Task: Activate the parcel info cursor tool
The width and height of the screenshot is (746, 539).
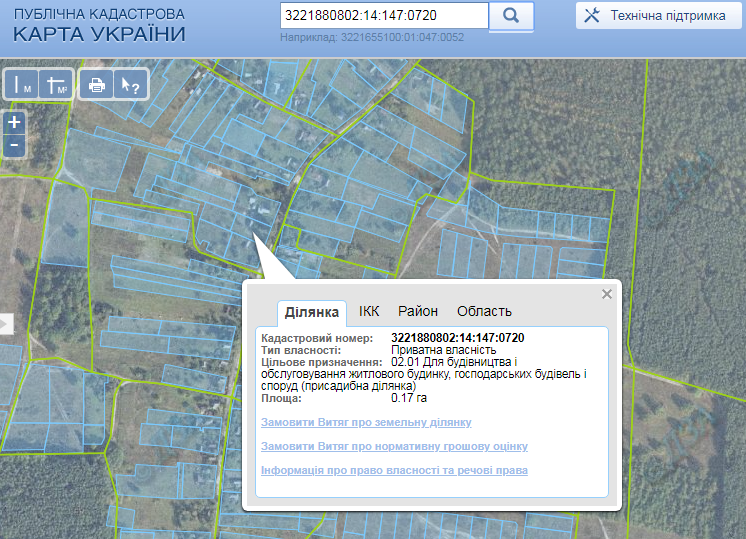Action: pyautogui.click(x=130, y=85)
